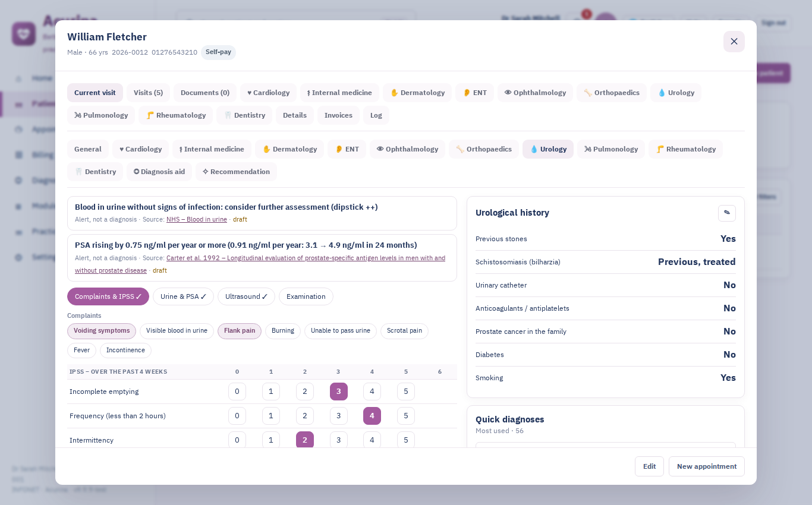
Task: Open the Details tab
Action: click(x=295, y=115)
